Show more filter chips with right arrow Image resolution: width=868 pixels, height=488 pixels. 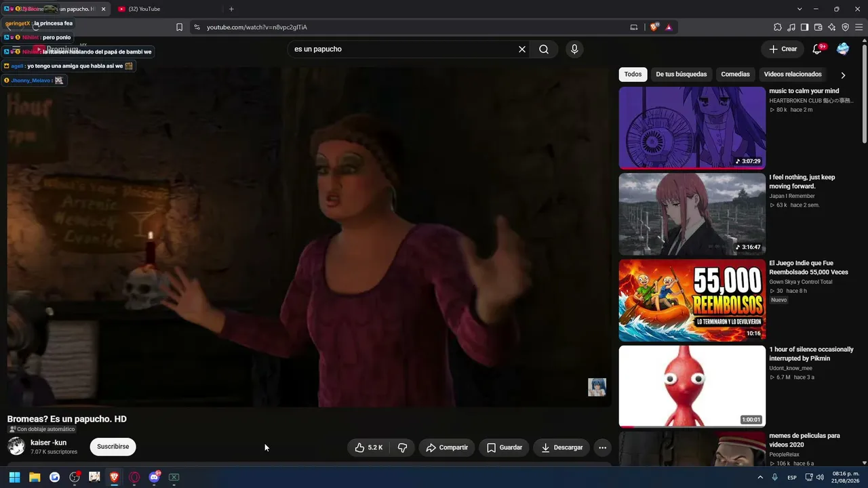(843, 75)
